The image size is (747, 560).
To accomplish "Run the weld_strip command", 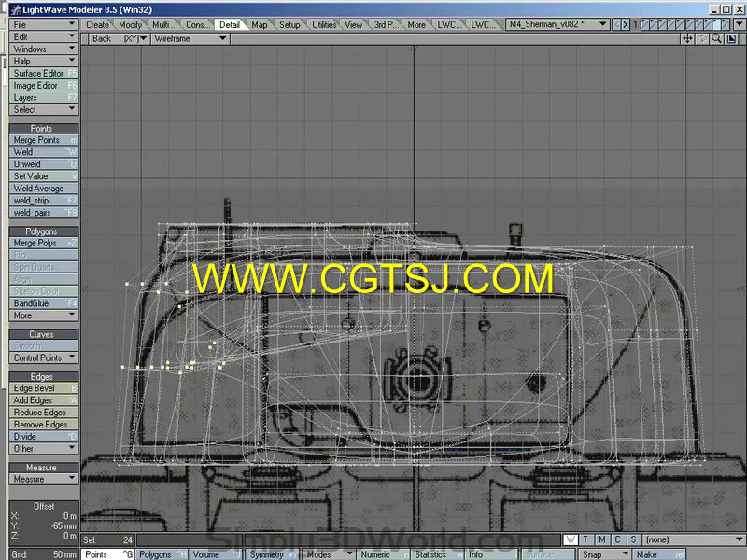I will coord(44,201).
